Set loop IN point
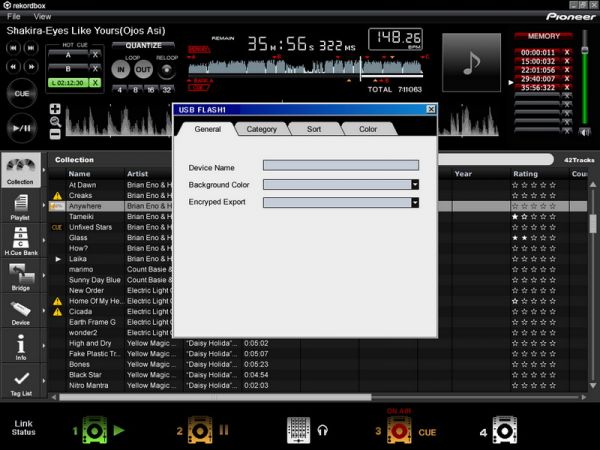Viewport: 600px width, 450px height. 121,70
